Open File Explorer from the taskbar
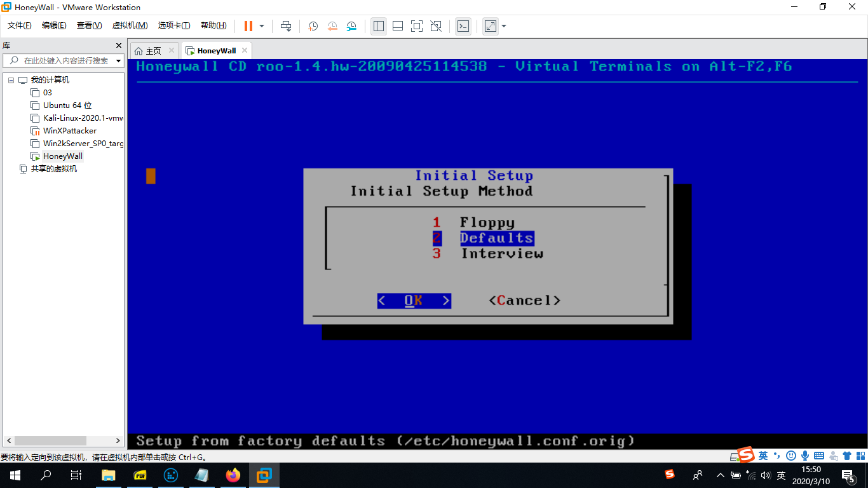 point(109,475)
